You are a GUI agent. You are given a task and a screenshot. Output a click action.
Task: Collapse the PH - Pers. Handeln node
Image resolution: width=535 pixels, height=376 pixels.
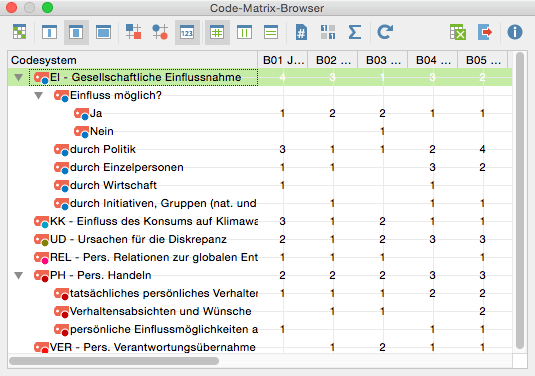point(19,275)
